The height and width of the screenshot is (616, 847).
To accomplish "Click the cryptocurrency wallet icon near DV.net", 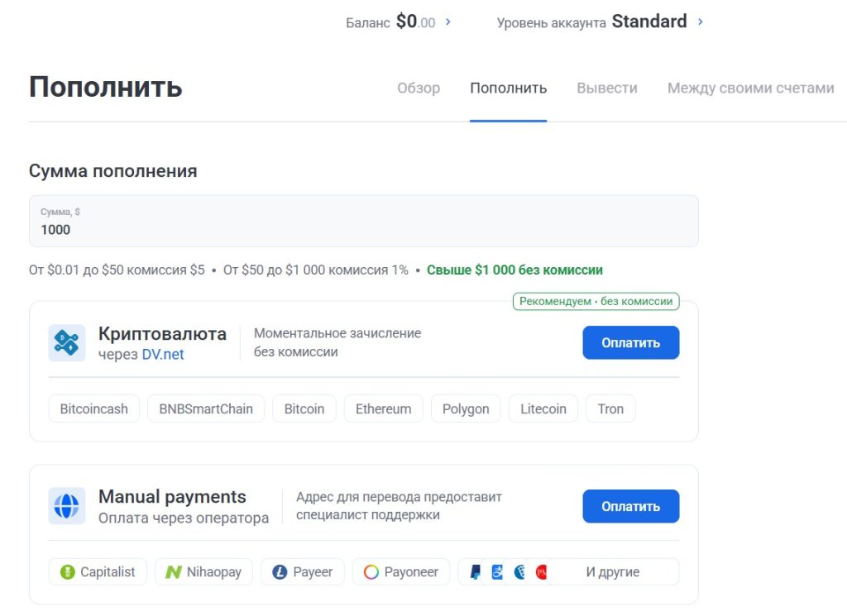I will (x=69, y=341).
